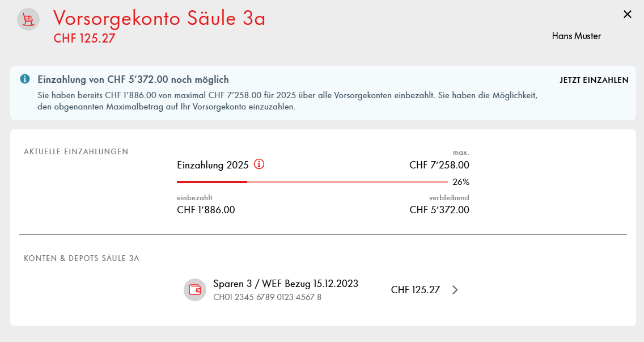Open the Sparen 3 / WEF Bezug 15.12.2023 account

[286, 284]
